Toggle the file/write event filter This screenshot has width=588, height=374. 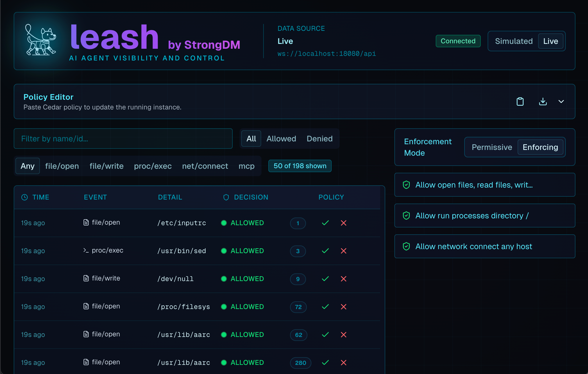point(106,166)
